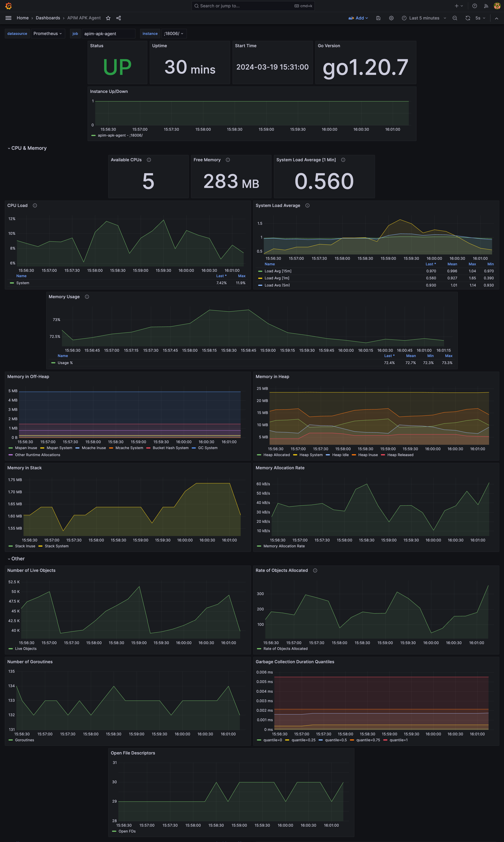
Task: Open the Instance Up/Down panel title
Action: tap(109, 91)
